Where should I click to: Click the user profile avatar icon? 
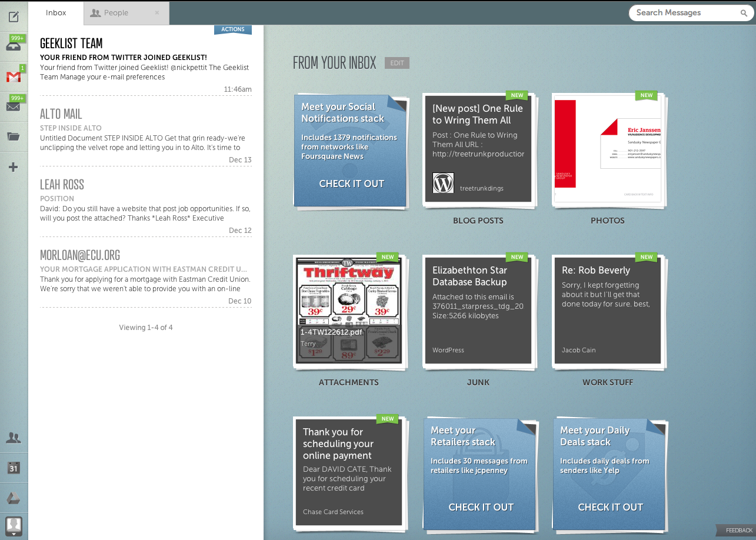tap(14, 525)
